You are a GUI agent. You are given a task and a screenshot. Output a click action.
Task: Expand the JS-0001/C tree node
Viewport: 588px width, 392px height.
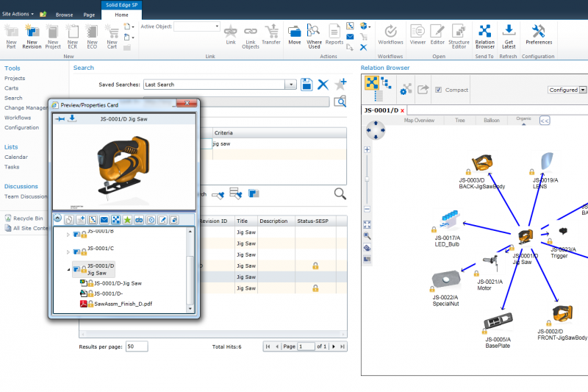pos(68,252)
